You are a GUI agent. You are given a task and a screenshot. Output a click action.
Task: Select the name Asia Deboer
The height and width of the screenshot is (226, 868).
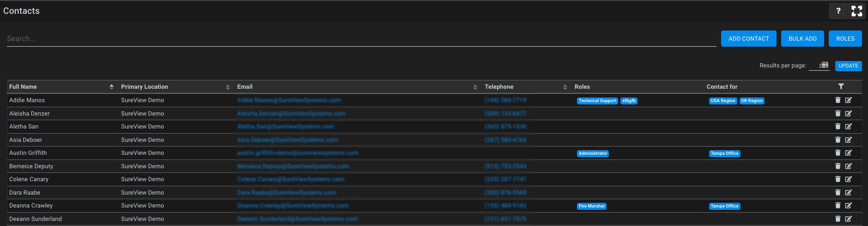26,140
